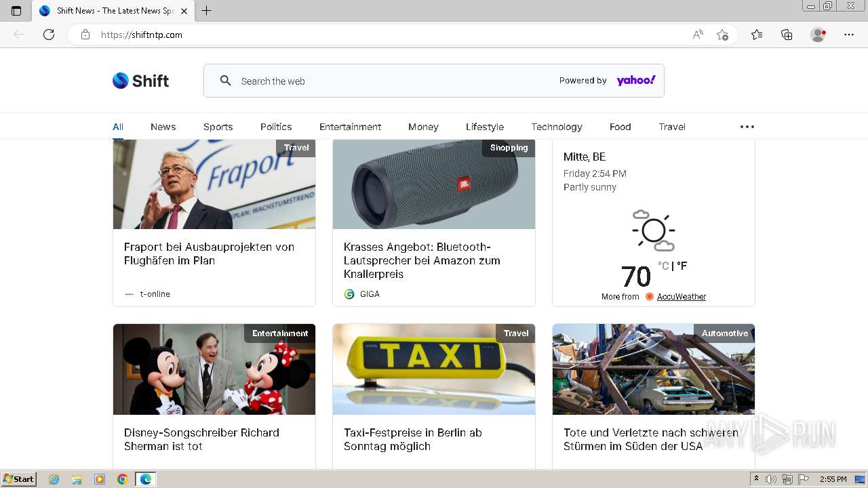Click the Shift logo
The image size is (868, 488).
pyautogui.click(x=140, y=81)
